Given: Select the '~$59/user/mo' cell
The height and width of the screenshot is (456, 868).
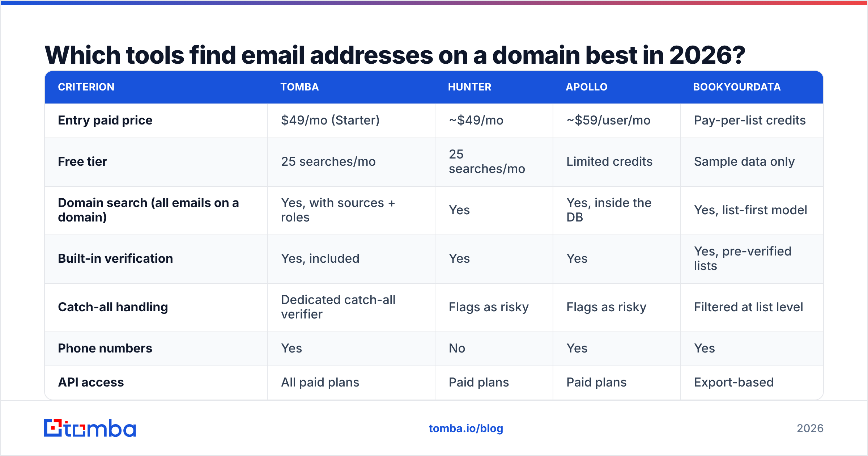Looking at the screenshot, I should click(x=608, y=120).
